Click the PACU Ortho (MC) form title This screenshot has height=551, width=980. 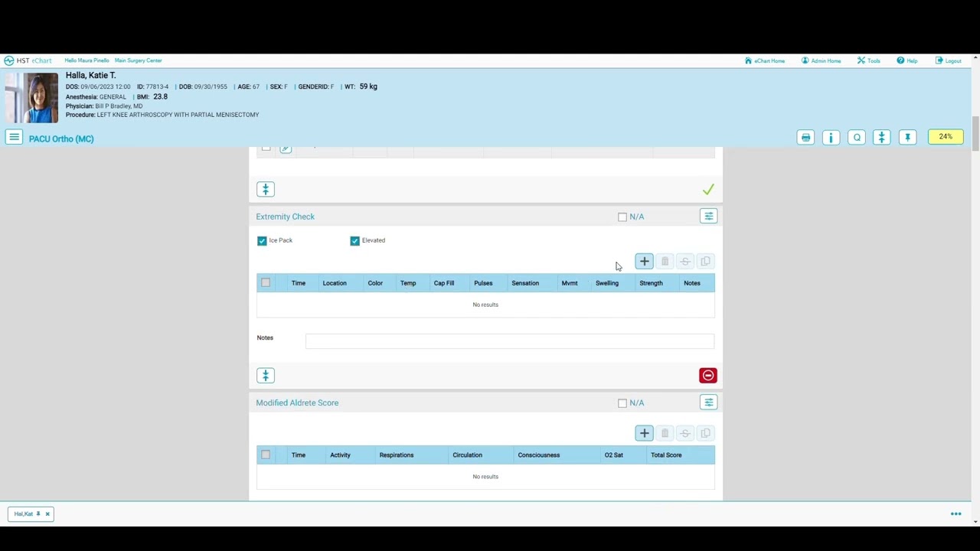(61, 139)
